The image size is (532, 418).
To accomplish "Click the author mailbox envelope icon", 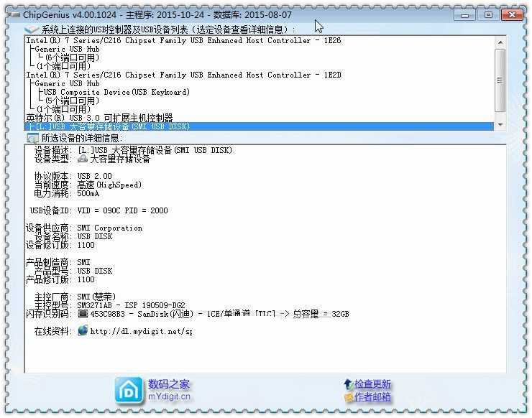I will tap(349, 396).
